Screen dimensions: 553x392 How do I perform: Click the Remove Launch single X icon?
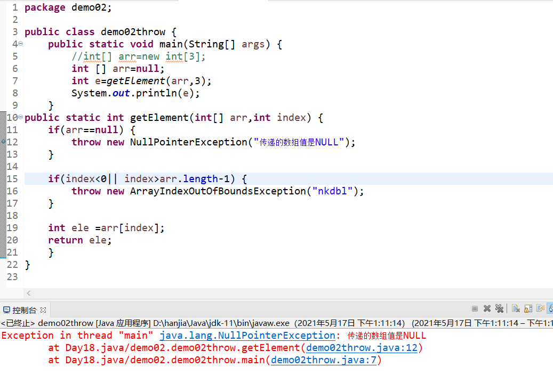[487, 308]
